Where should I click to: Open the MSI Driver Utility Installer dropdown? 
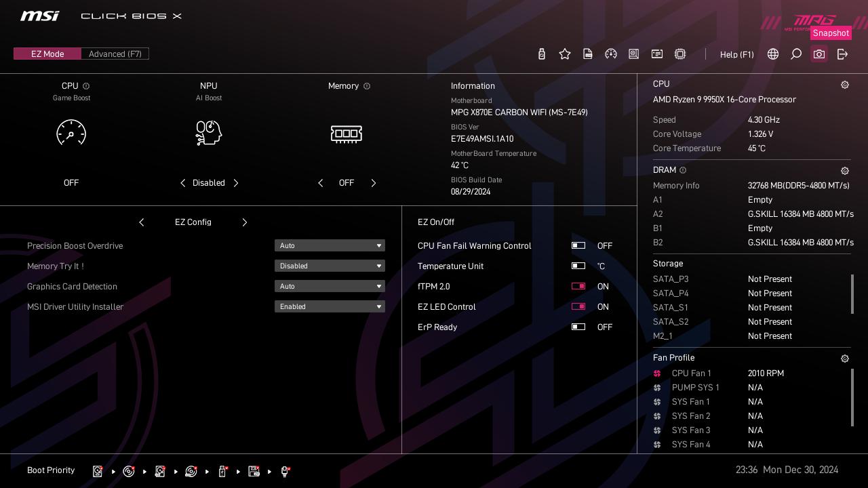click(x=330, y=306)
